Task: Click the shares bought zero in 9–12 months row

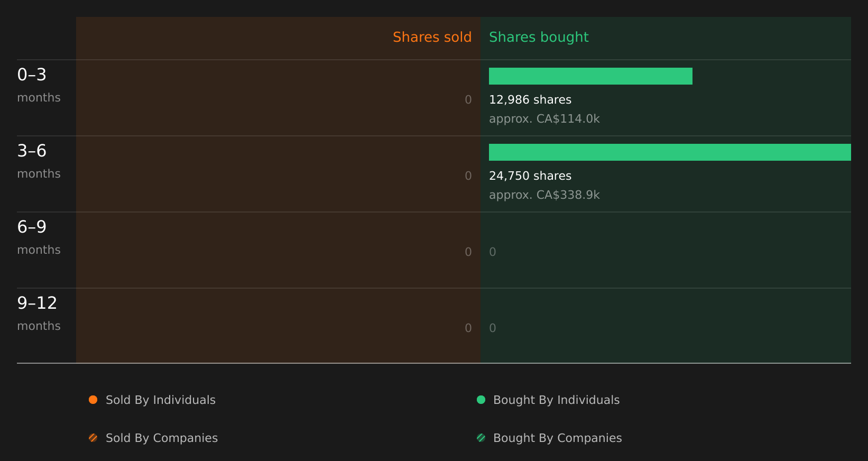Action: point(493,328)
